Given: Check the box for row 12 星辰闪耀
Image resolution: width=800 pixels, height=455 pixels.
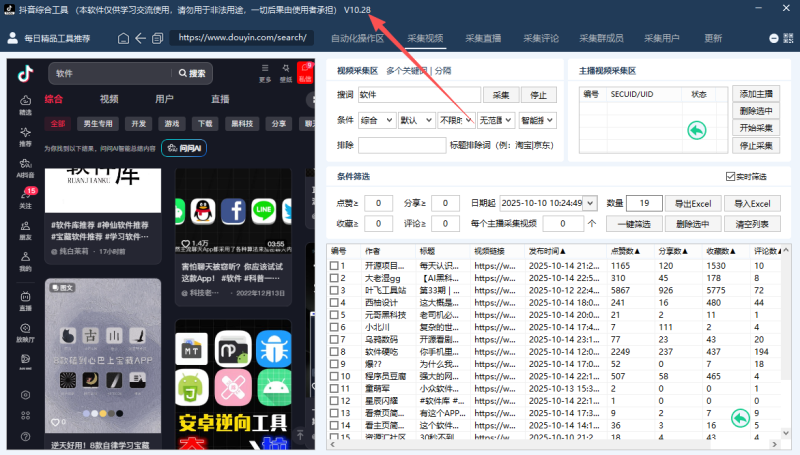Looking at the screenshot, I should pyautogui.click(x=334, y=400).
